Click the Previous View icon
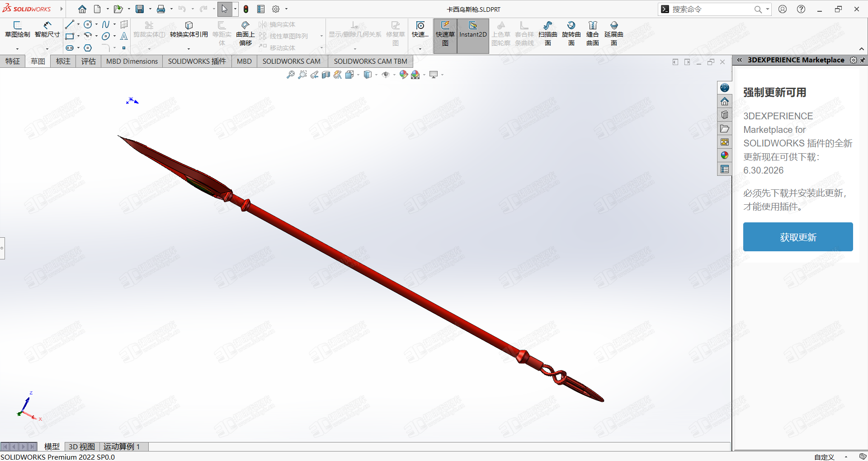The image size is (868, 461). coord(314,75)
